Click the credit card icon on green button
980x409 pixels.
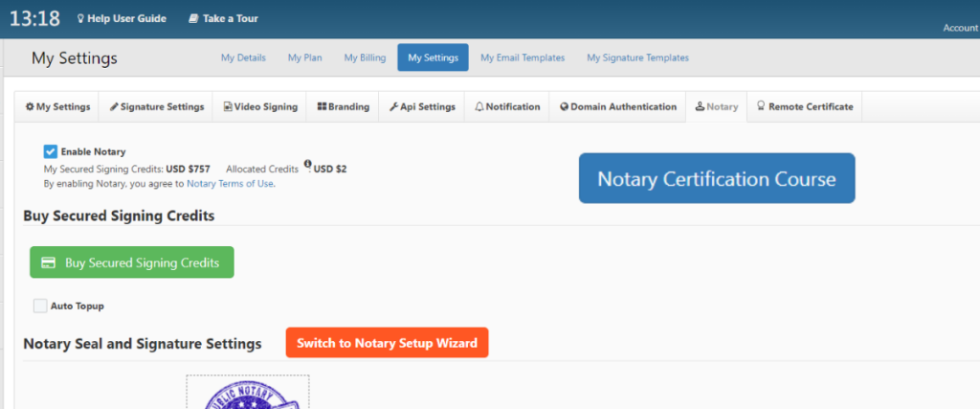[49, 262]
